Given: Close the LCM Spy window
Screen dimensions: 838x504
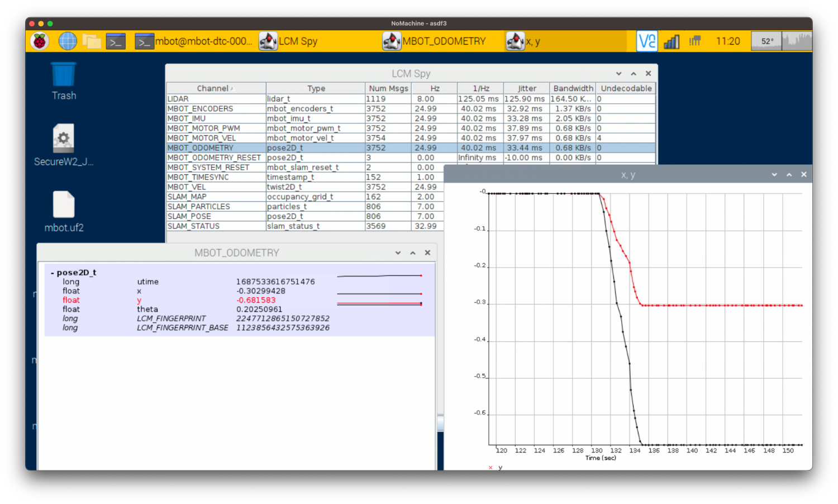Looking at the screenshot, I should [648, 74].
